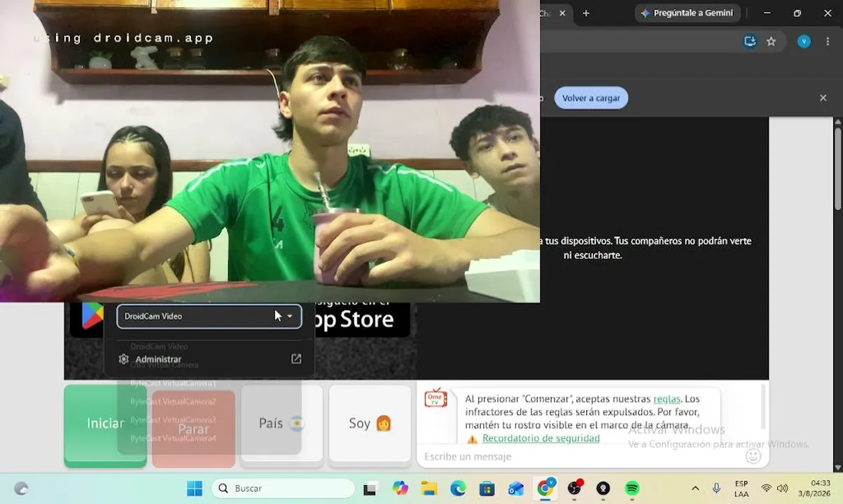Open Microsoft Edge from the taskbar
The height and width of the screenshot is (504, 843).
458,489
